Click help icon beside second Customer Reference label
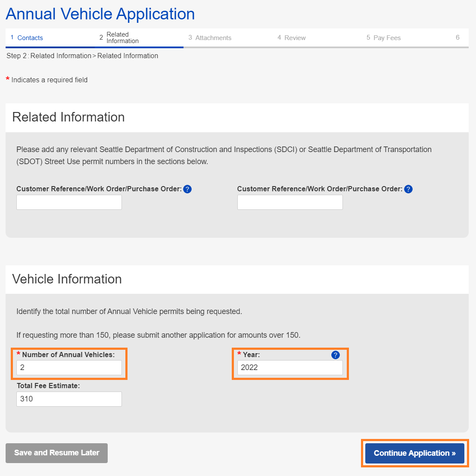476x476 pixels. (408, 189)
